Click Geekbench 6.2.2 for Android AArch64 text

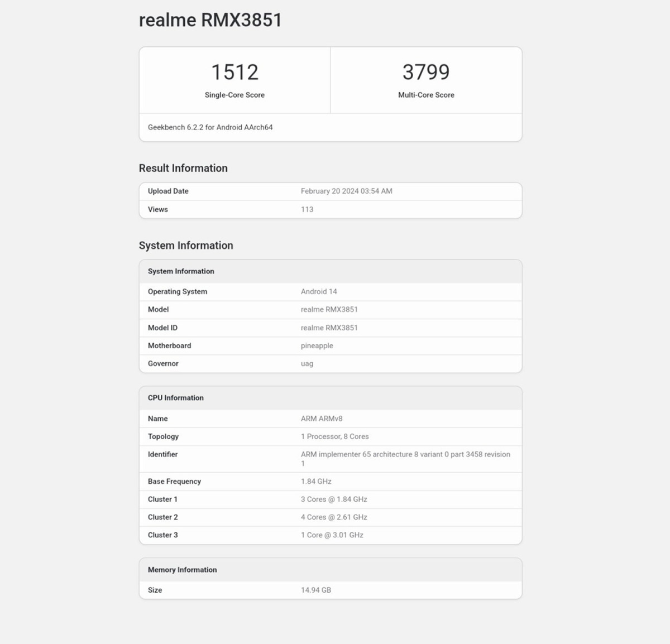pyautogui.click(x=210, y=127)
